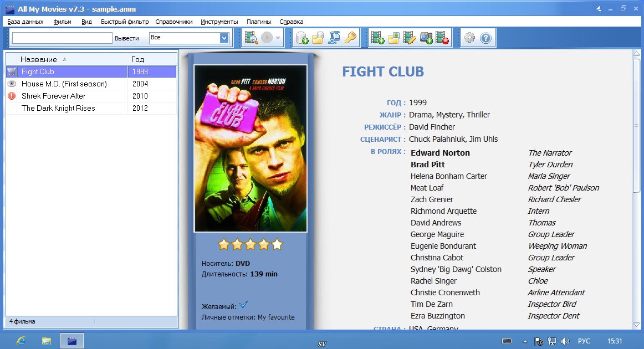Sort list by Год column header
The image size is (644, 349).
click(x=152, y=59)
